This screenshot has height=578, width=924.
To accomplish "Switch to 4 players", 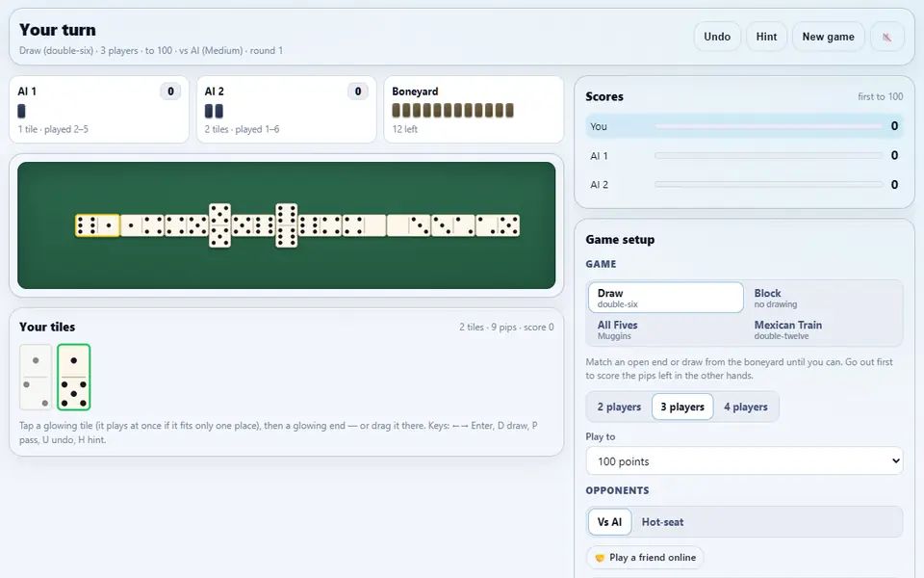I will click(745, 407).
